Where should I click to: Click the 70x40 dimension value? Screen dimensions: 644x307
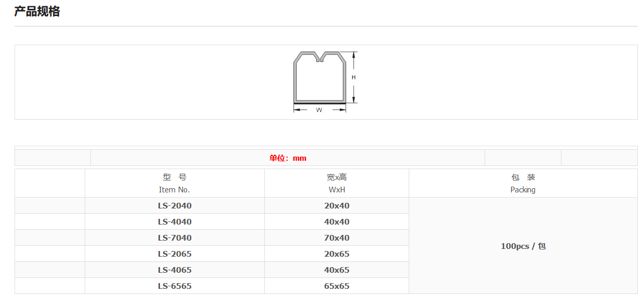click(337, 238)
